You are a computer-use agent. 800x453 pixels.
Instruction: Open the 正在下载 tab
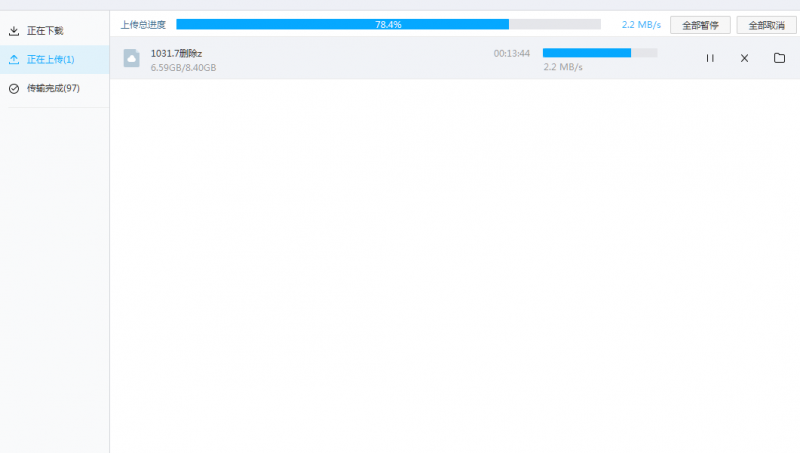tap(45, 31)
